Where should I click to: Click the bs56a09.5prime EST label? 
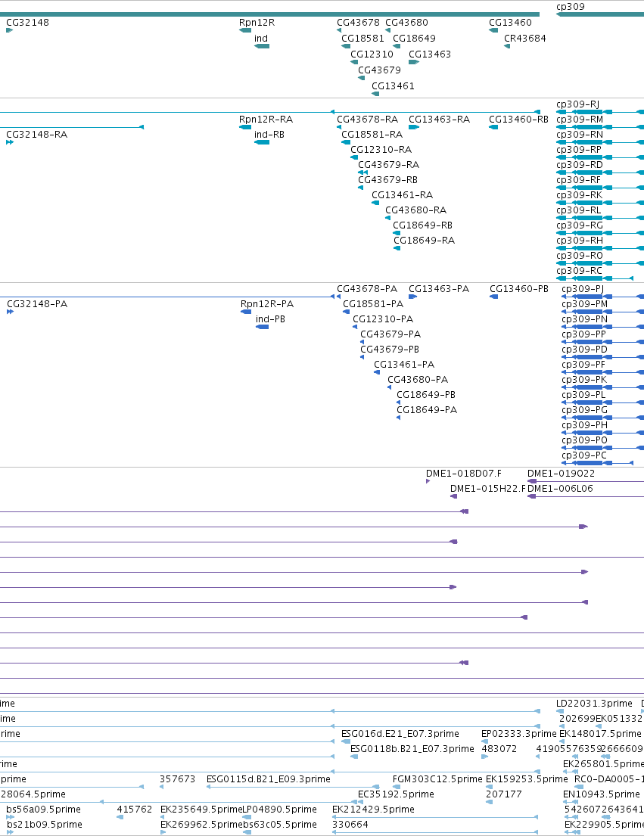pos(43,810)
